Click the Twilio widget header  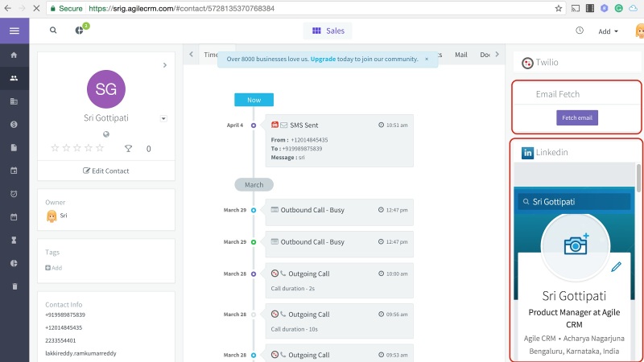click(577, 63)
